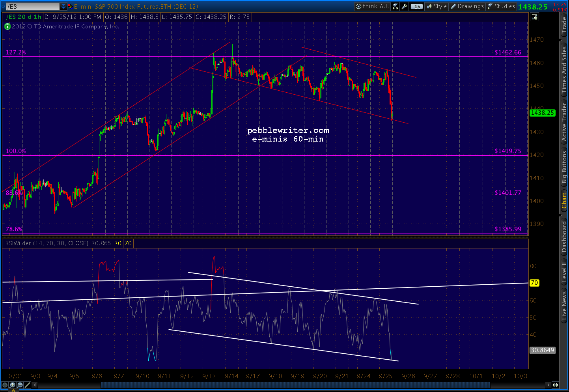Click the close value C: 1438.25

point(211,17)
